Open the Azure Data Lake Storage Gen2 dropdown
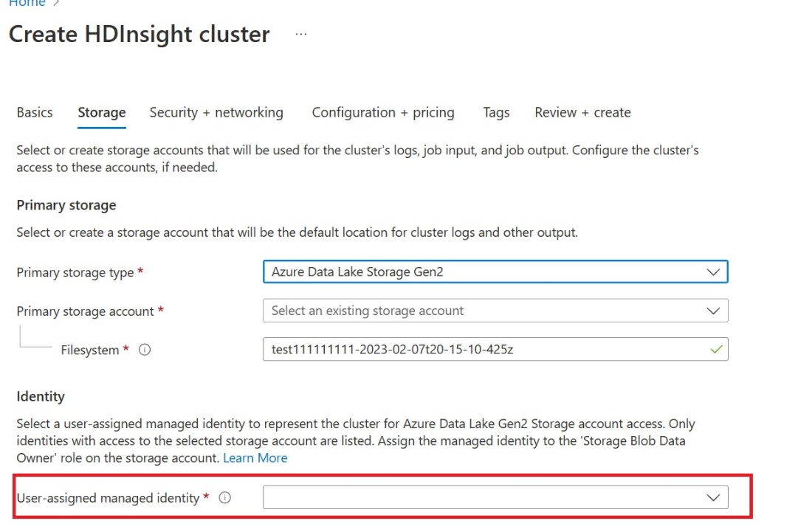This screenshot has height=532, width=812. pyautogui.click(x=495, y=272)
